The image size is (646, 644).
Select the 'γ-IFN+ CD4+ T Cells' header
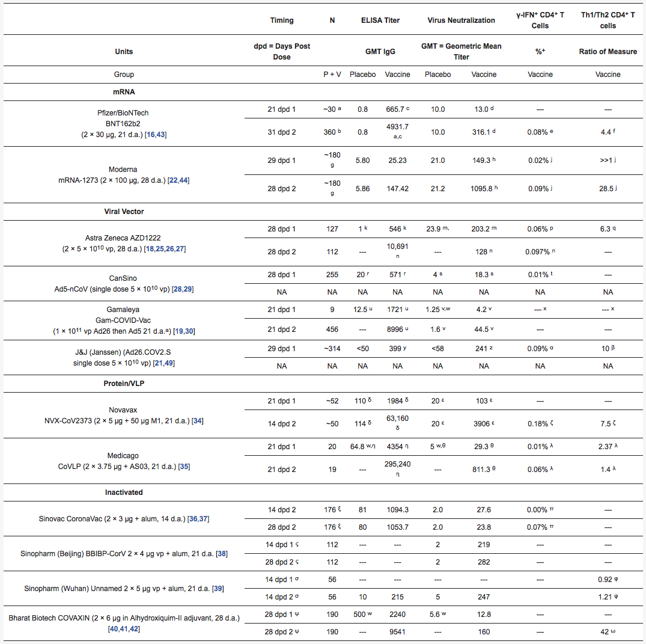coord(540,20)
